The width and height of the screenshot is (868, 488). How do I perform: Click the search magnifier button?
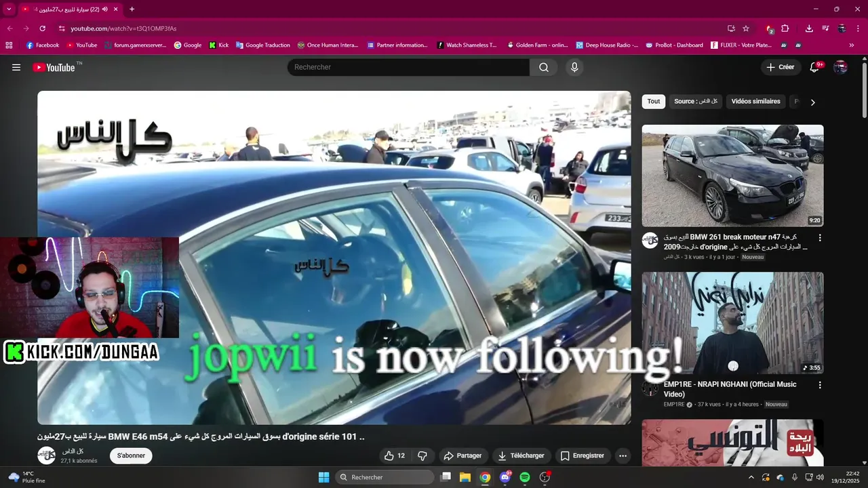click(x=544, y=67)
